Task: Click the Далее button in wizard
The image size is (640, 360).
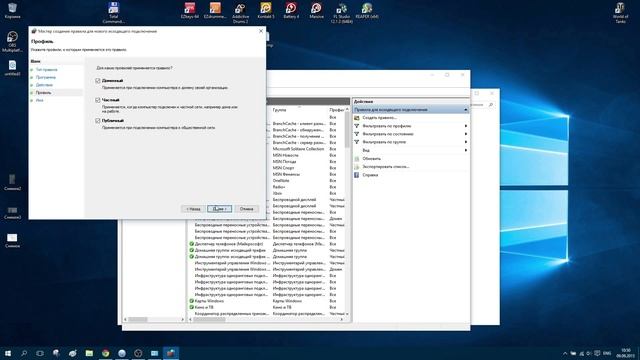Action: pos(220,209)
